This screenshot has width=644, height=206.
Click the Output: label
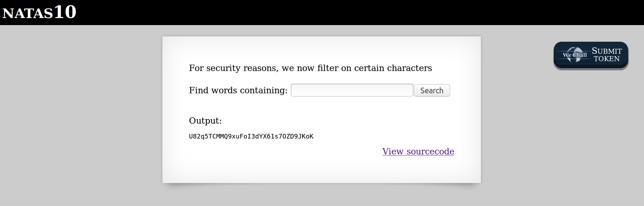click(x=205, y=121)
